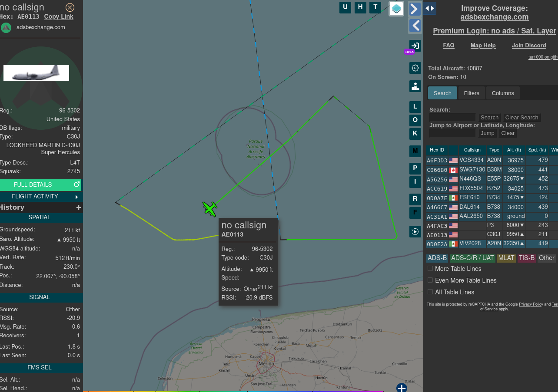Click the right-pointing chevron sidebar button
The height and width of the screenshot is (392, 558).
coord(415,9)
